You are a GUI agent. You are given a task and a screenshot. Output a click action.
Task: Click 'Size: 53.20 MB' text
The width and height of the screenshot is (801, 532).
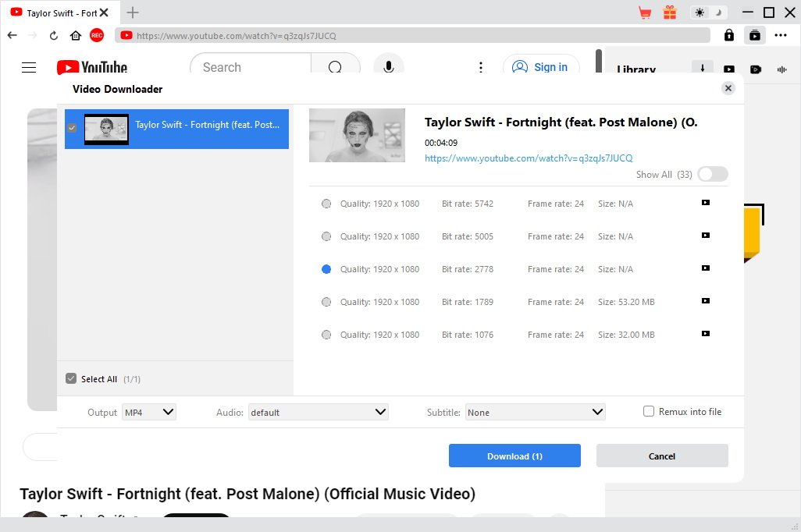[626, 302]
